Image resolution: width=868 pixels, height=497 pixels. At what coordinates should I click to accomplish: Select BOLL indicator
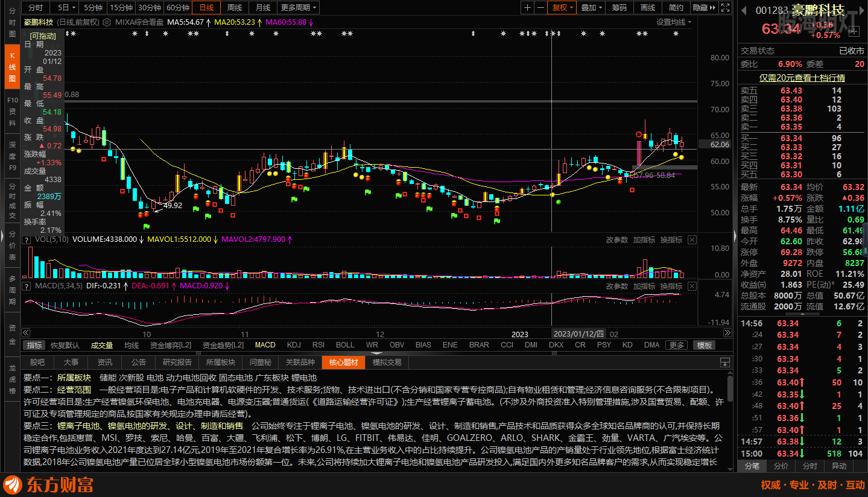tap(345, 346)
